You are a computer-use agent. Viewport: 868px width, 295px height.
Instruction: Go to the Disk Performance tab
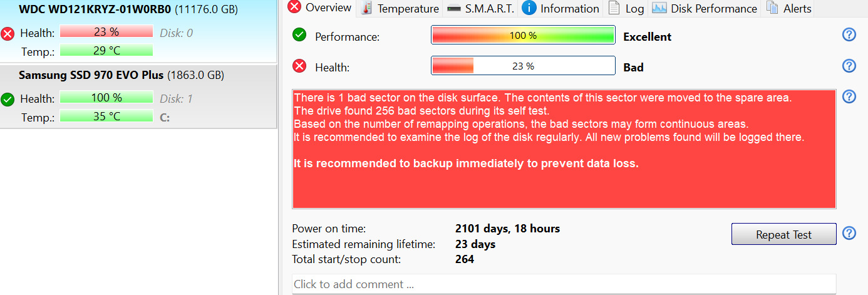(x=705, y=8)
